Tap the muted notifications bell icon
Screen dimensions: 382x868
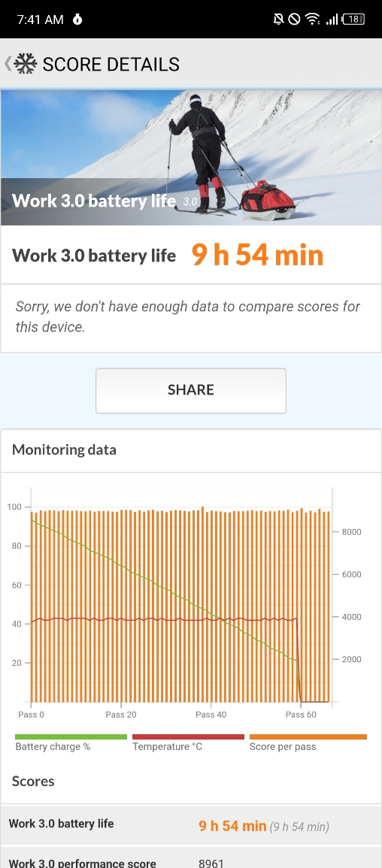coord(278,20)
